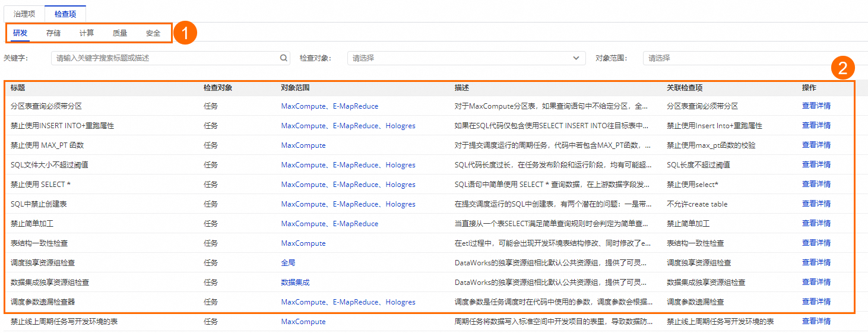Click the 操作 column header
This screenshot has height=333, width=868.
(809, 88)
